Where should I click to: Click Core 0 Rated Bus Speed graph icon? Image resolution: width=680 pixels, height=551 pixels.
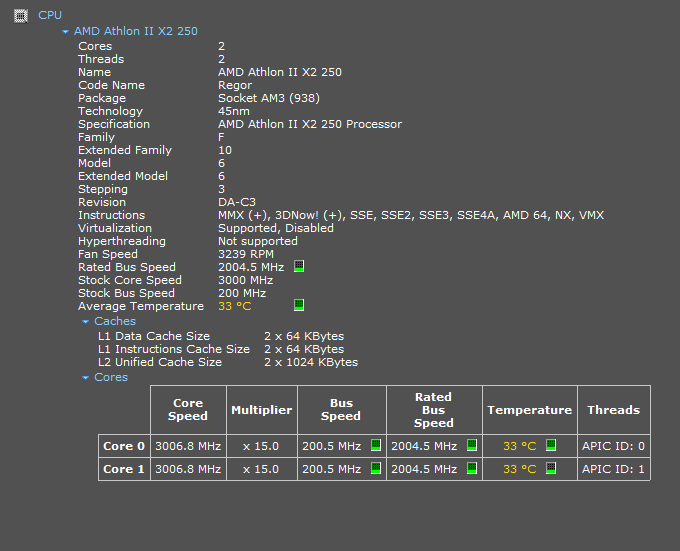472,445
